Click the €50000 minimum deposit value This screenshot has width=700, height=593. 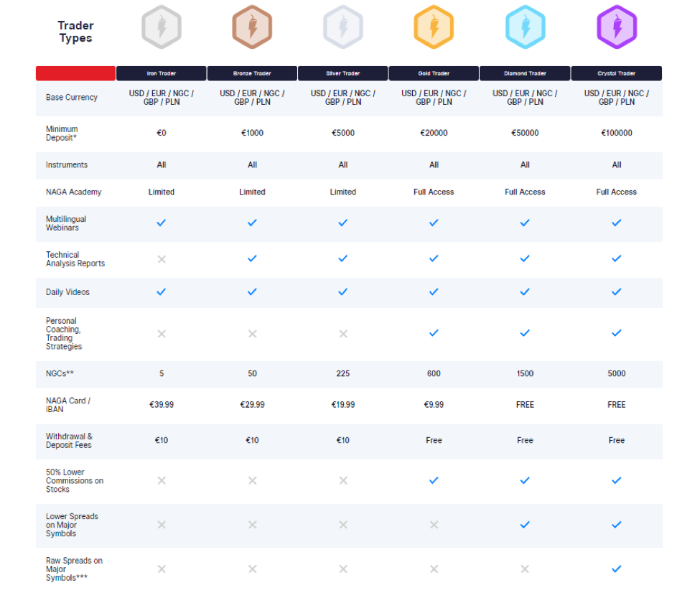click(525, 133)
